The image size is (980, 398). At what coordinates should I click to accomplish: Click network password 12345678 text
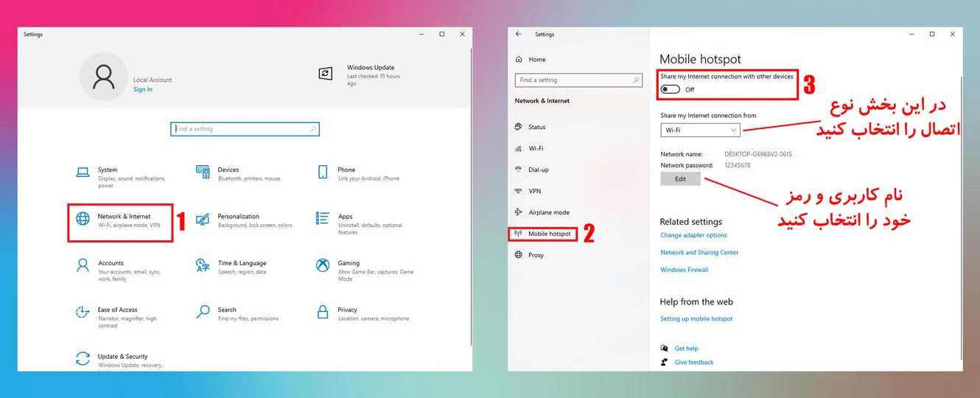(738, 165)
